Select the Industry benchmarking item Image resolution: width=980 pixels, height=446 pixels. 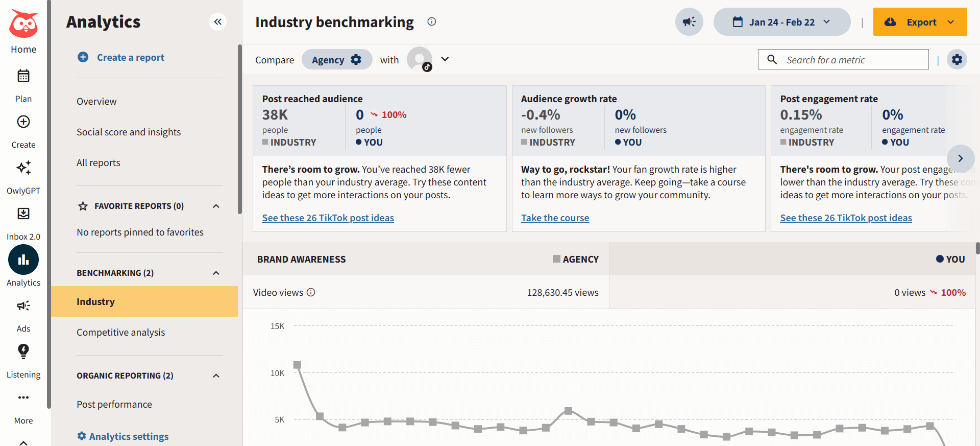click(144, 301)
